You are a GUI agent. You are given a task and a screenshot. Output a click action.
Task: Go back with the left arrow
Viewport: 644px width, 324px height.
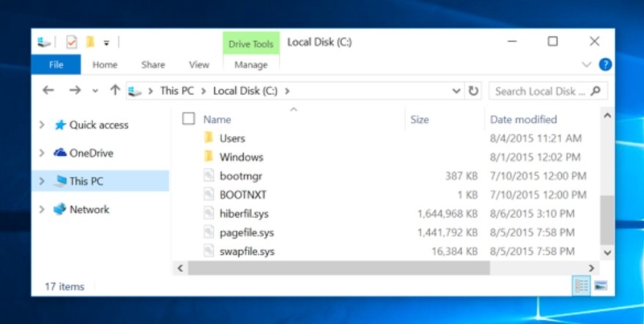tap(48, 91)
